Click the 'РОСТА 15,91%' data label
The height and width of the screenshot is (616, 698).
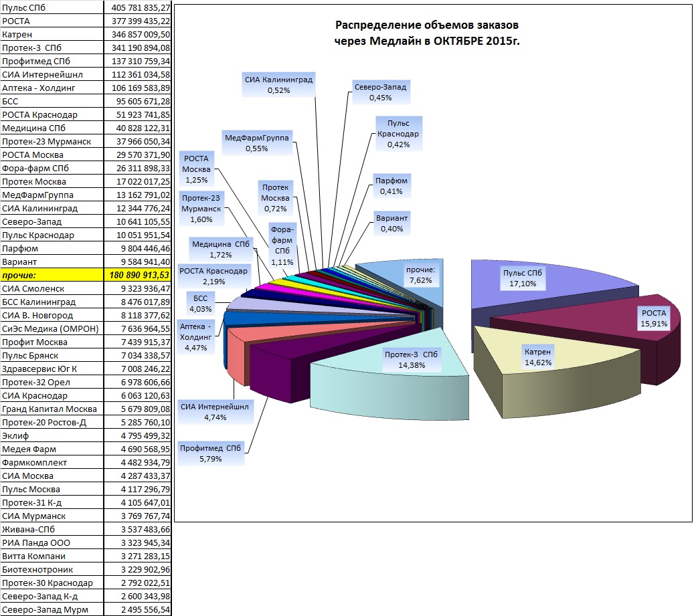tap(653, 318)
